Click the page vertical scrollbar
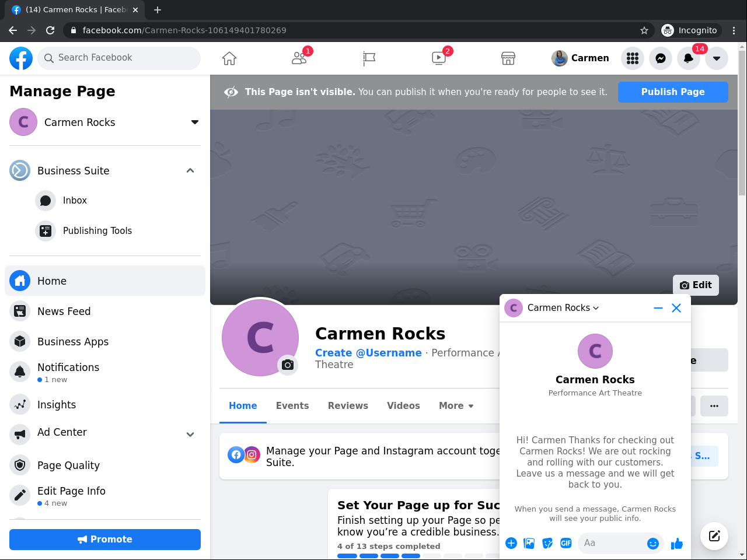The width and height of the screenshot is (747, 560). pyautogui.click(x=742, y=123)
